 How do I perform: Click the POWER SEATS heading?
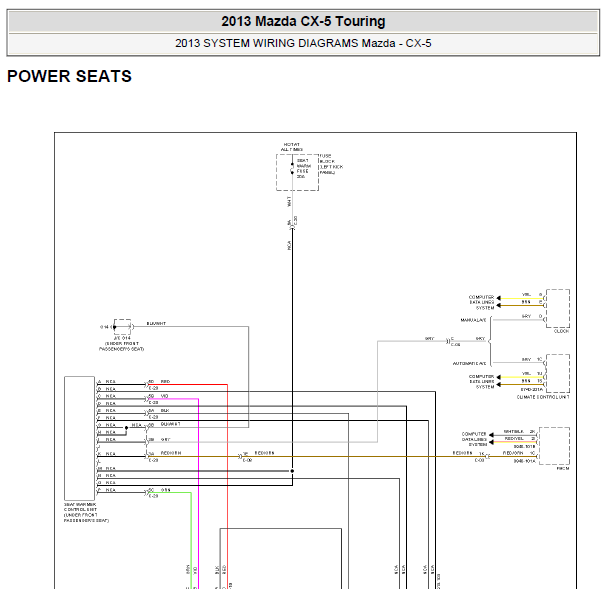(x=70, y=76)
